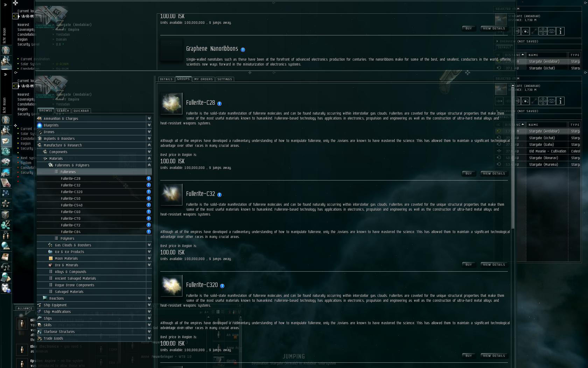Expand the Blueprints category
The height and width of the screenshot is (368, 588).
pos(149,125)
